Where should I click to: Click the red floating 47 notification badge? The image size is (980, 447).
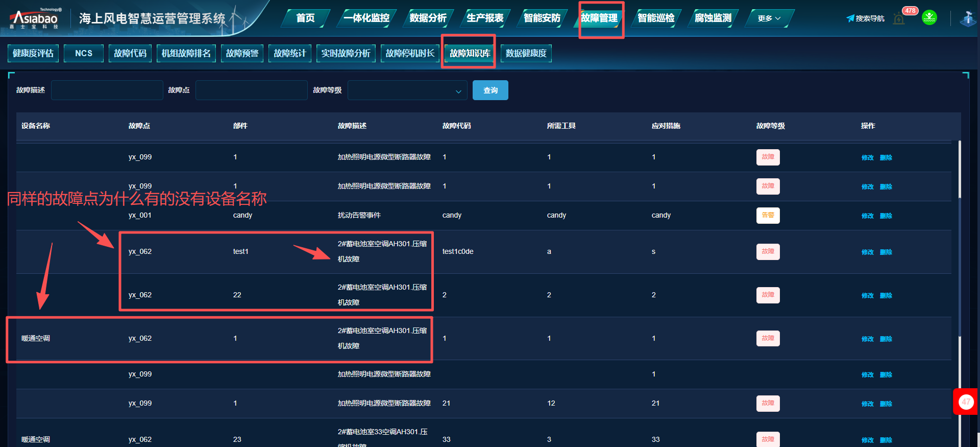point(966,402)
